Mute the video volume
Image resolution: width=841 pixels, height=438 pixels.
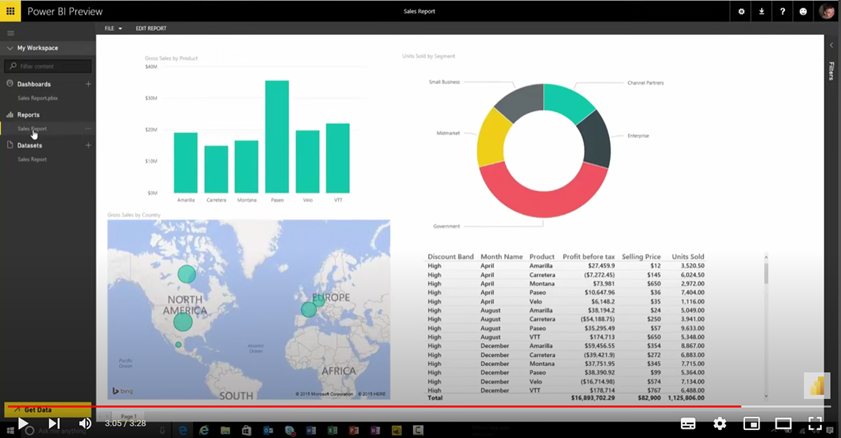click(85, 424)
